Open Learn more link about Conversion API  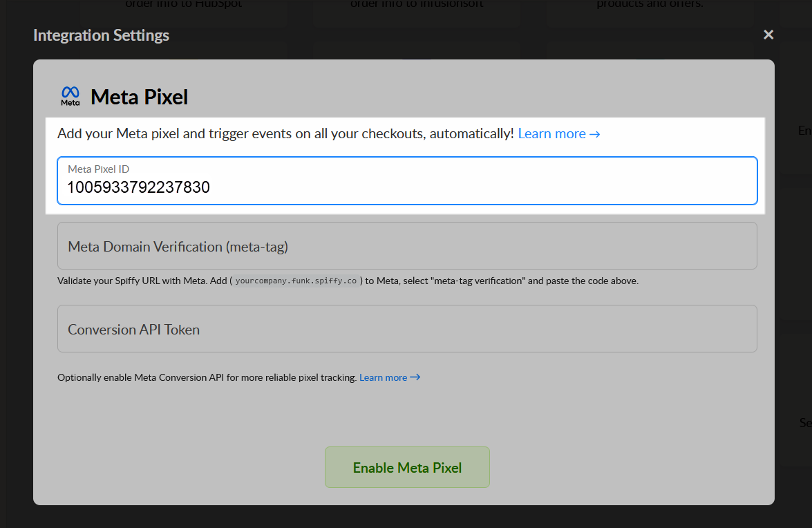tap(390, 377)
